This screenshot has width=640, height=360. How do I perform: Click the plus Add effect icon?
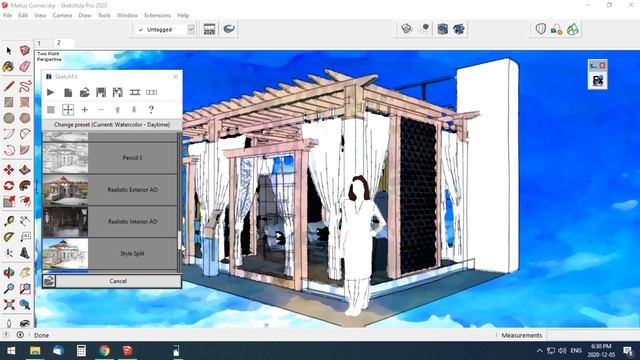(x=84, y=109)
